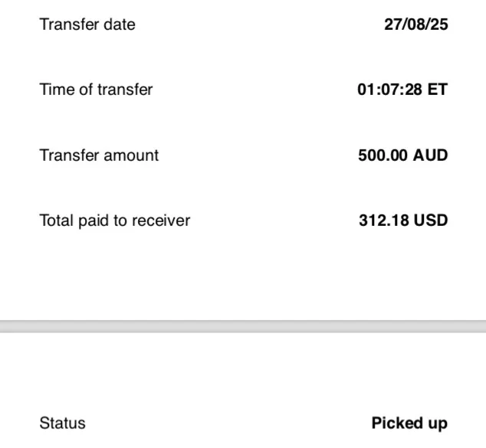Click the word "receiver" in the total row
This screenshot has height=448, width=486.
coord(163,221)
